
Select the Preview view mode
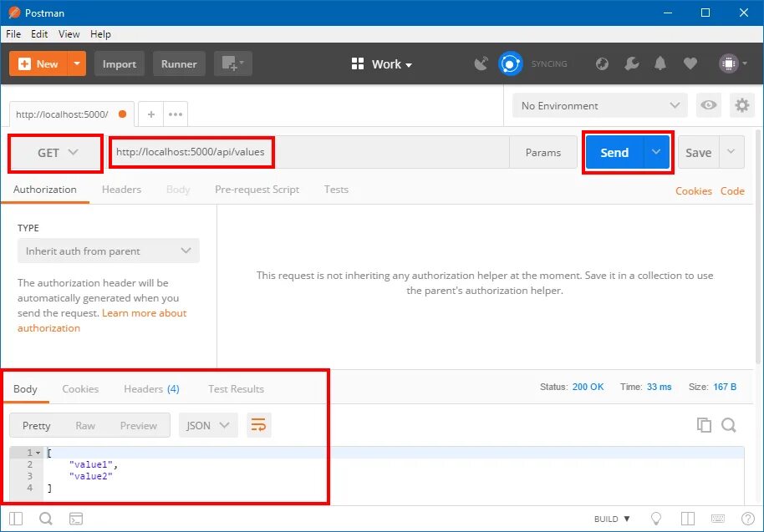[x=139, y=425]
